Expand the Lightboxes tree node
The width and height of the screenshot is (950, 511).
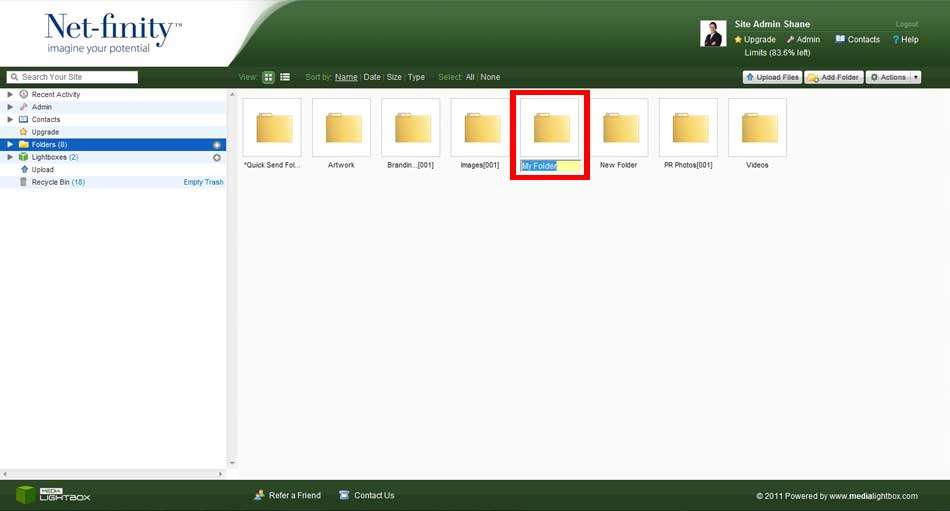[x=10, y=157]
